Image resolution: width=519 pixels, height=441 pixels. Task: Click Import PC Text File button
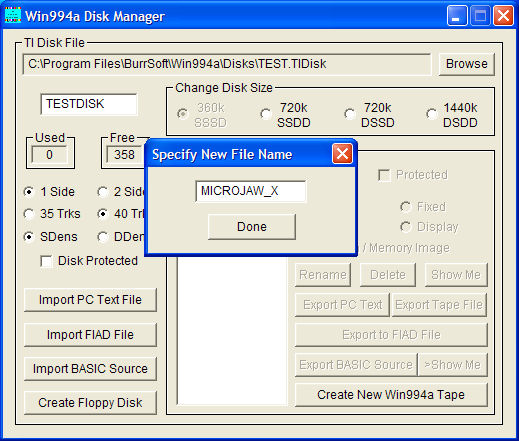[90, 300]
